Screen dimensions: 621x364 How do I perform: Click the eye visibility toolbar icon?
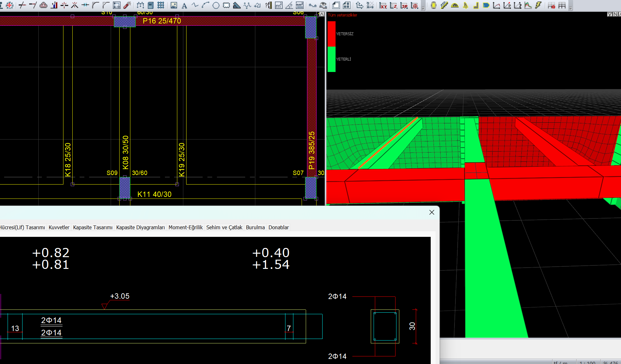(323, 5)
